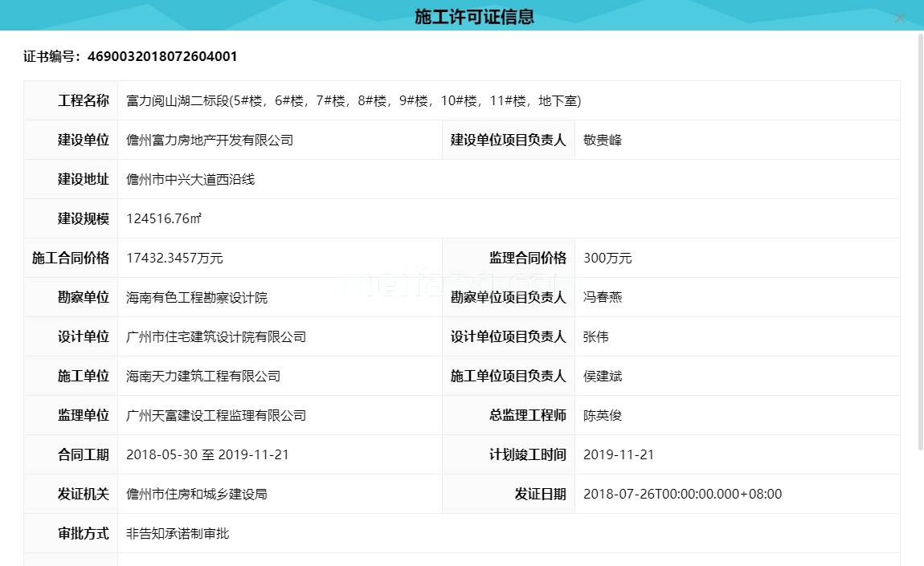Select supervising engineer 陈英俊
The image size is (924, 566).
pos(603,415)
